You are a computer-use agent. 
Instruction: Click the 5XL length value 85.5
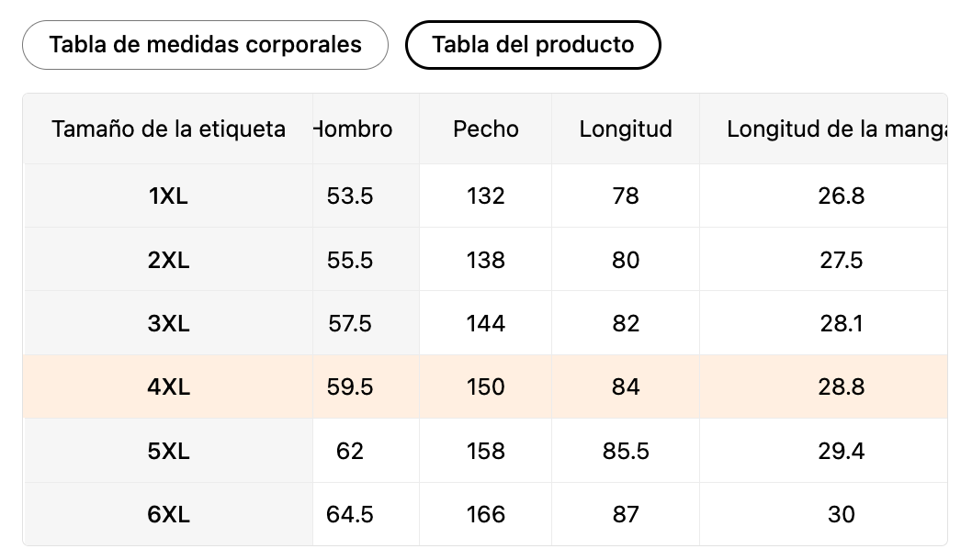(626, 451)
